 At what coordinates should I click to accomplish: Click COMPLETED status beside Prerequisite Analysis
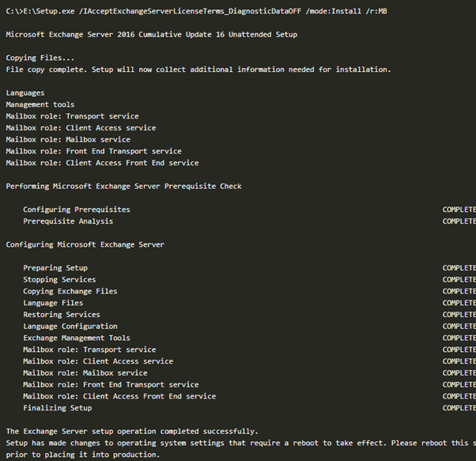[x=459, y=221]
